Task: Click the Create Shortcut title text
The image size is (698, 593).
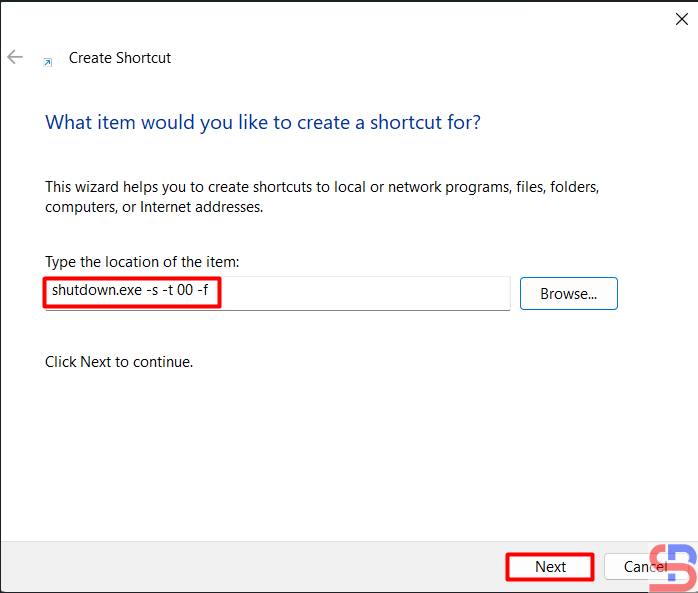Action: 119,58
